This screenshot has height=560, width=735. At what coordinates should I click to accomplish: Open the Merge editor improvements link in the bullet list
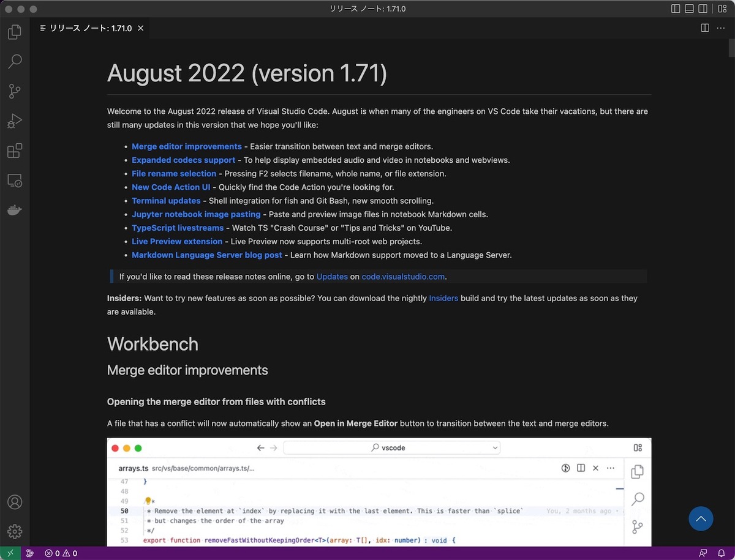[187, 146]
